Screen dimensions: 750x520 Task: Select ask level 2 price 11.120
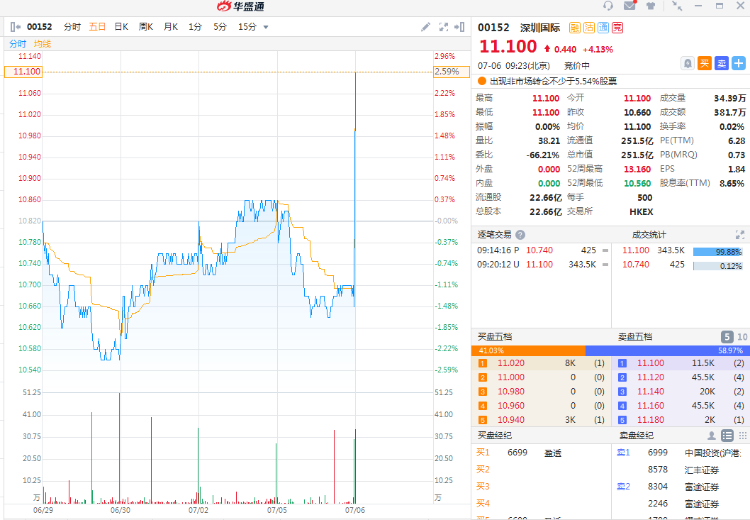[651, 377]
